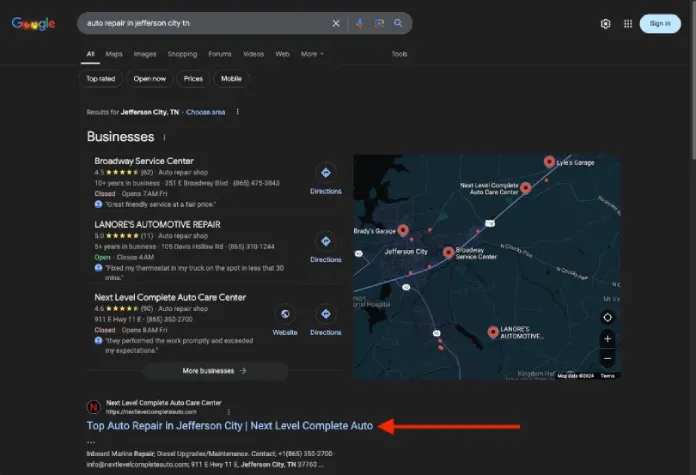This screenshot has width=696, height=475.
Task: Start voice search with the microphone icon
Action: click(360, 23)
